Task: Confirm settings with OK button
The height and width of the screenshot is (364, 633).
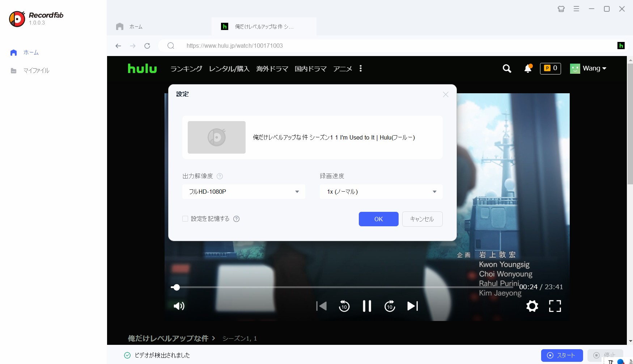Action: click(379, 219)
